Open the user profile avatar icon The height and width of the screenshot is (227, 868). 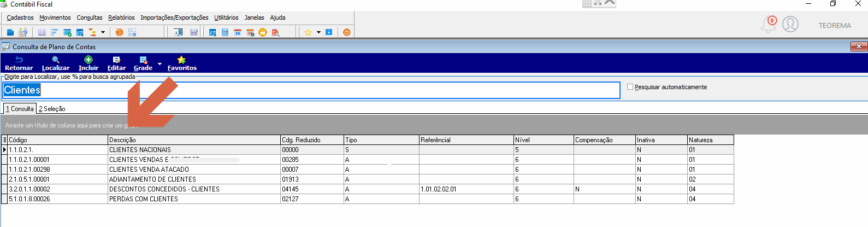tap(790, 24)
